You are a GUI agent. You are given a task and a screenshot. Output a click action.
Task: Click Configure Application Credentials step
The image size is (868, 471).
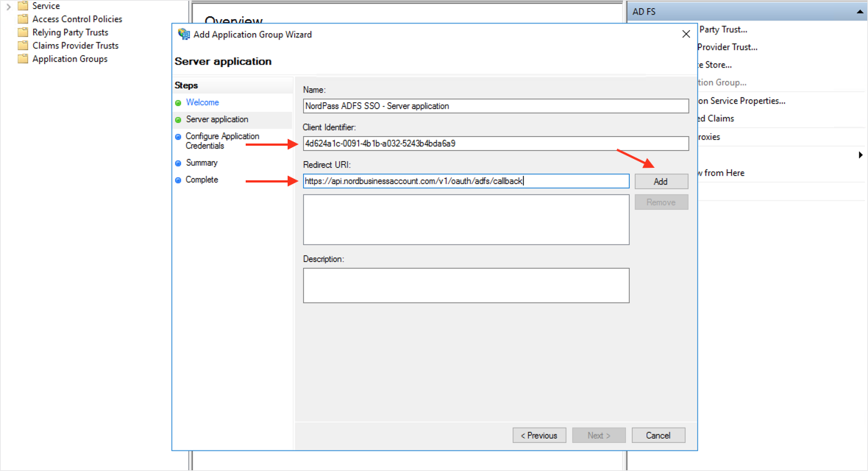coord(222,141)
